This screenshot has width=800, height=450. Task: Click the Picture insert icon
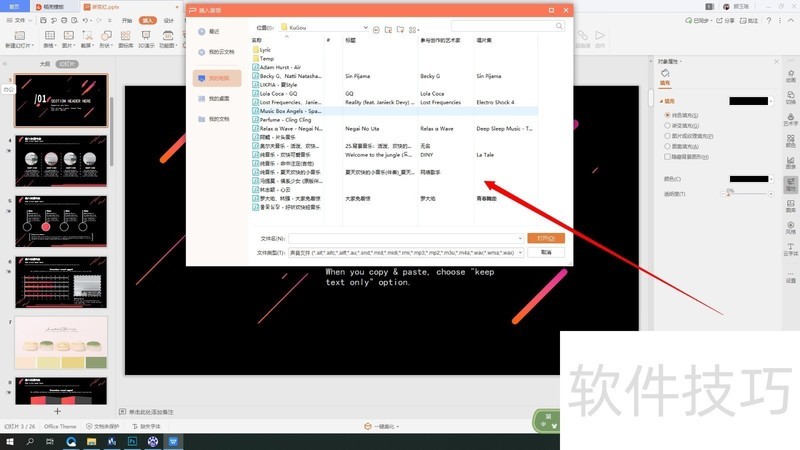click(68, 36)
